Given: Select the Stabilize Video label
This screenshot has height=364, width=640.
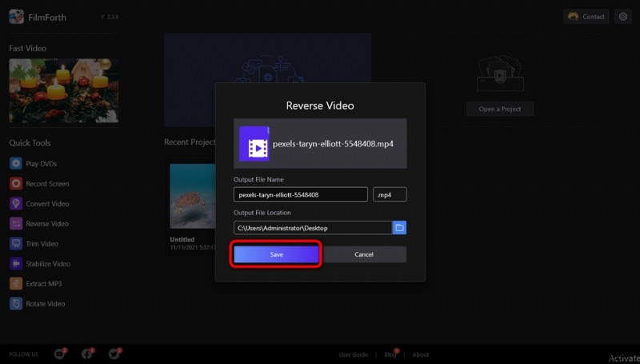Looking at the screenshot, I should [x=48, y=264].
